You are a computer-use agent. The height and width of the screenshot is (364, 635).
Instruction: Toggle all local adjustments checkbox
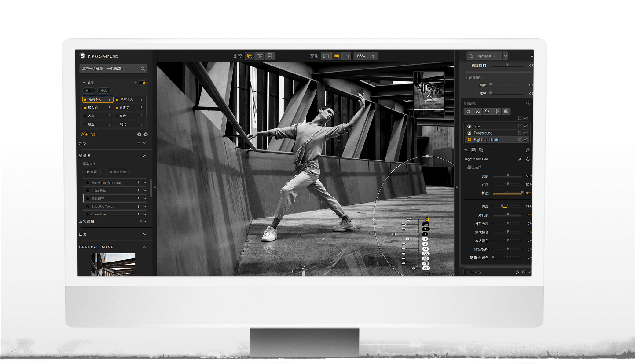tap(525, 118)
